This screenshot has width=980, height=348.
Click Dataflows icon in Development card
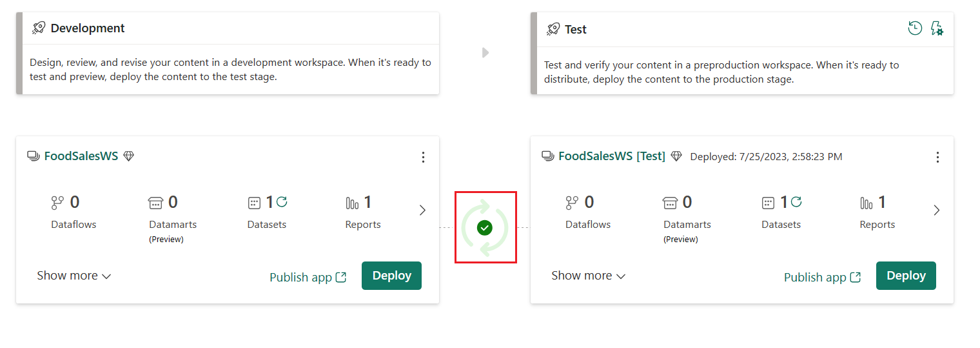coord(57,203)
